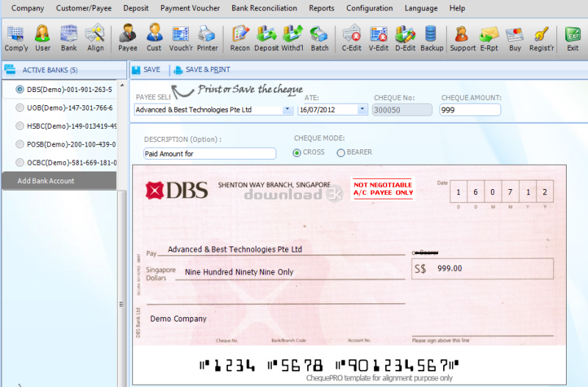Select the CROSS cheque mode
The height and width of the screenshot is (387, 588).
click(298, 152)
